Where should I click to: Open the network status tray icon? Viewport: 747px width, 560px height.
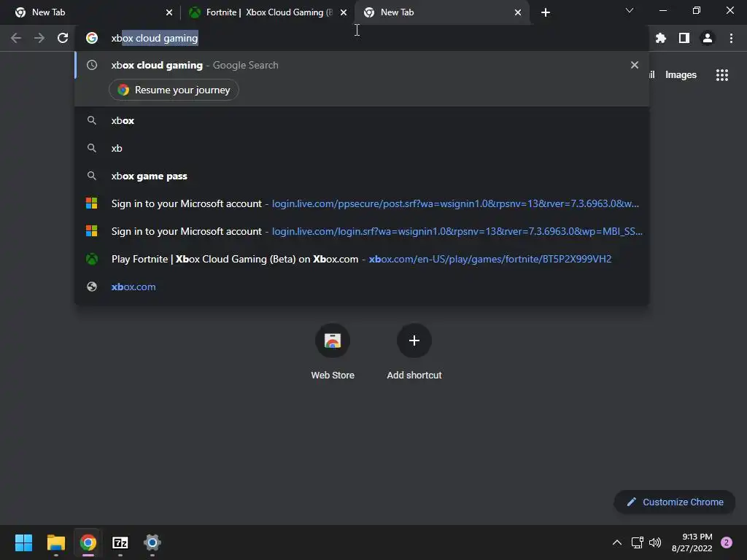click(637, 542)
